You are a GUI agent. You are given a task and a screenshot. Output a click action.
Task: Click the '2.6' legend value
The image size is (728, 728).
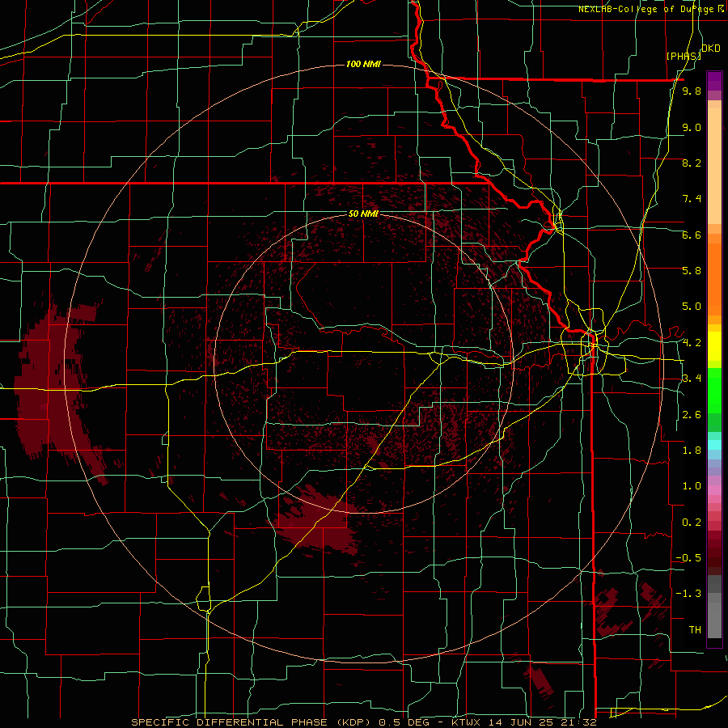pyautogui.click(x=692, y=415)
